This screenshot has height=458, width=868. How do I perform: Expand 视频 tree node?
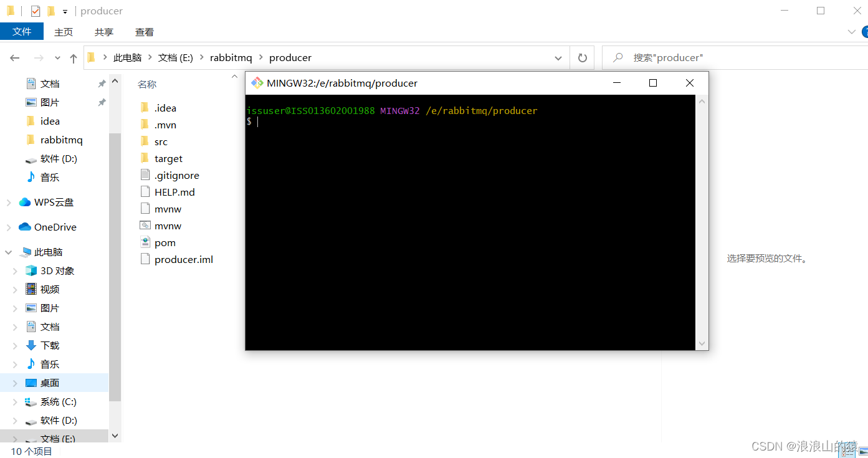point(16,290)
